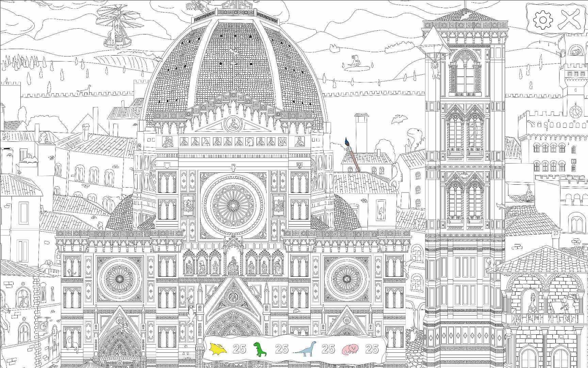
Task: Click the 25 count beside the green T-rex
Action: point(282,349)
